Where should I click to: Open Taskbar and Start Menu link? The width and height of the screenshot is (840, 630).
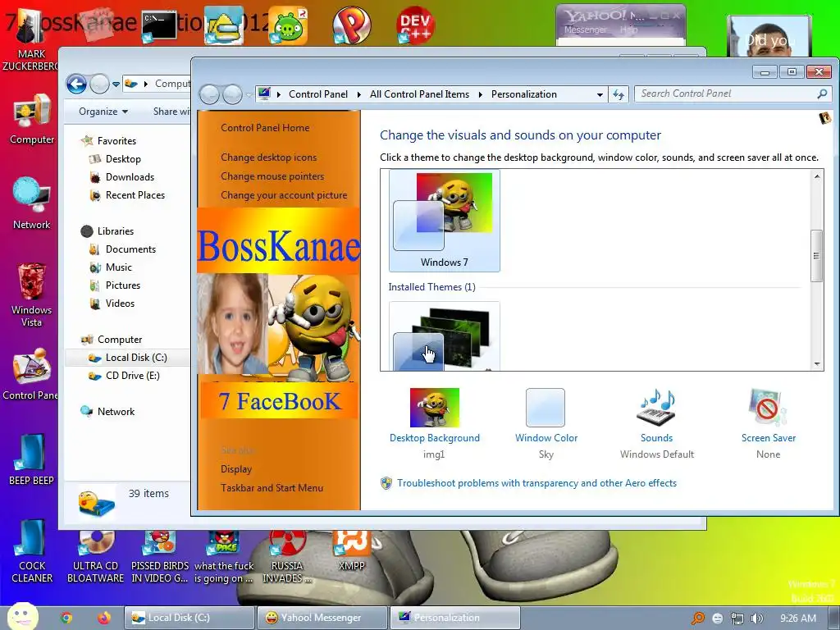click(x=272, y=488)
